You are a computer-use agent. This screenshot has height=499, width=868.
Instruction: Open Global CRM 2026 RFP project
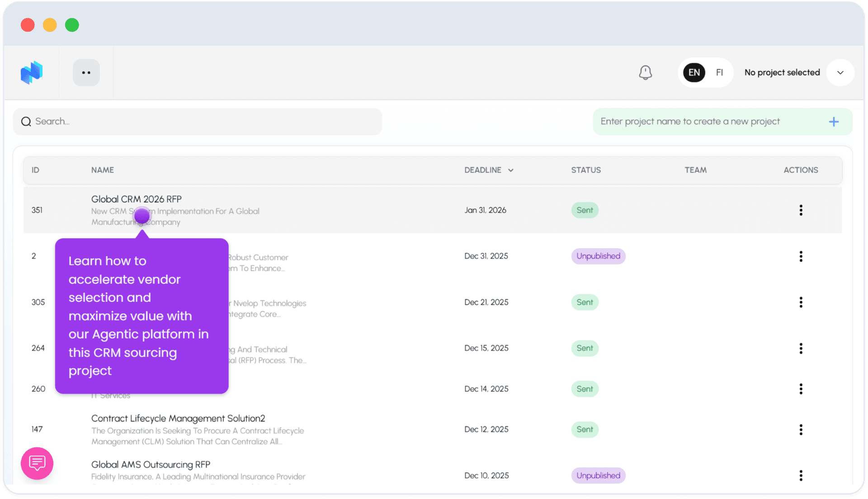137,199
